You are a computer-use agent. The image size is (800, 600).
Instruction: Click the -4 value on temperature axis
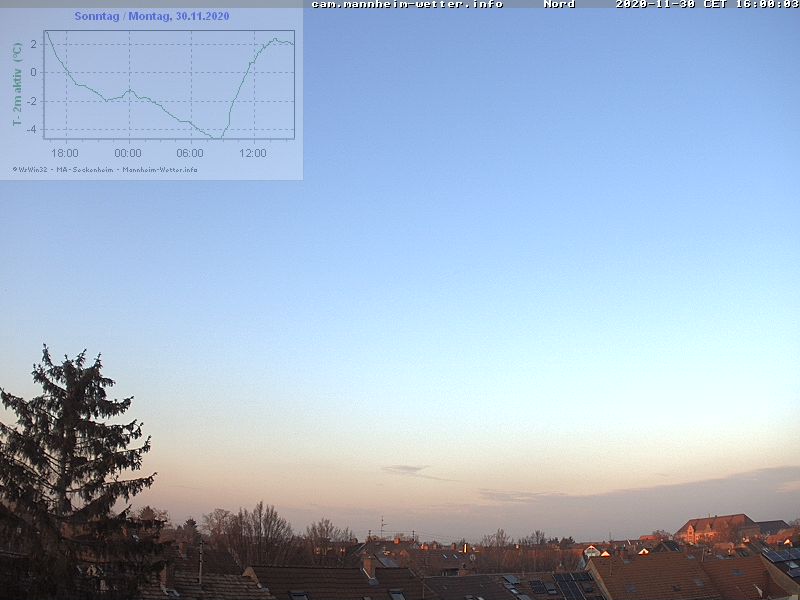pyautogui.click(x=32, y=129)
